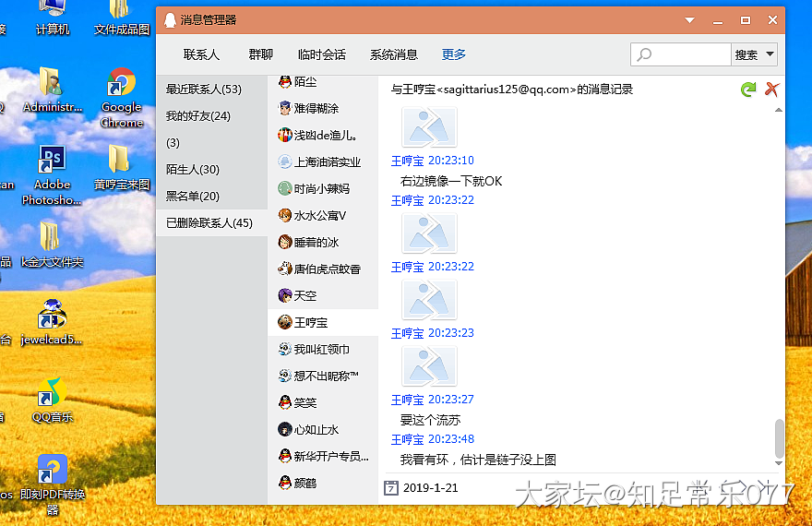Open Google Chrome desktop shortcut
The width and height of the screenshot is (812, 526).
click(122, 98)
